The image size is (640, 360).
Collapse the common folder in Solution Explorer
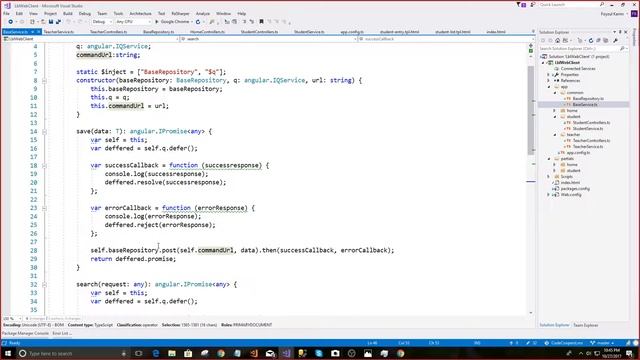coord(555,93)
